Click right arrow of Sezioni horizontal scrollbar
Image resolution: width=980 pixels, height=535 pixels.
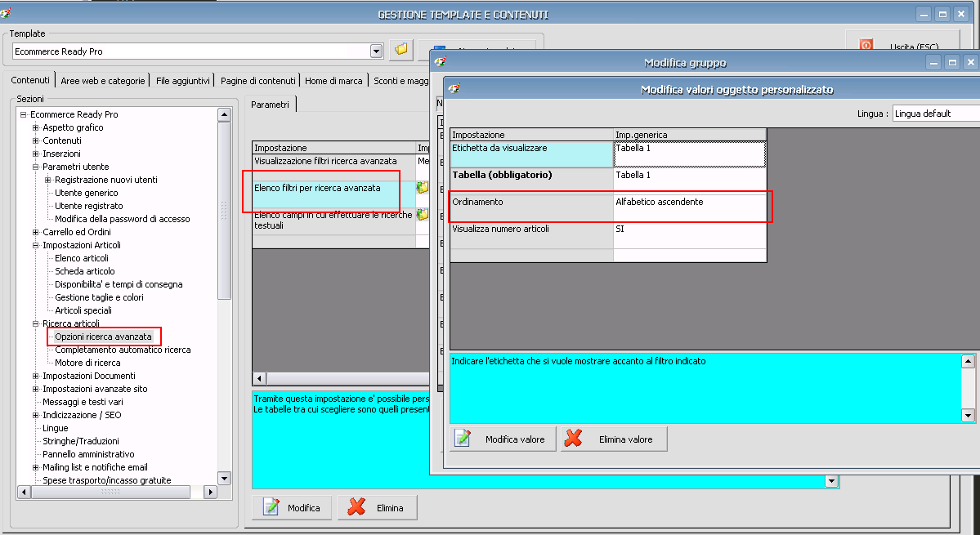point(211,492)
